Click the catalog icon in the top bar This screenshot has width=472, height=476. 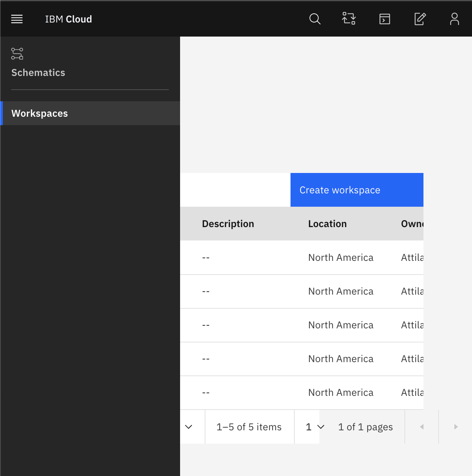349,19
